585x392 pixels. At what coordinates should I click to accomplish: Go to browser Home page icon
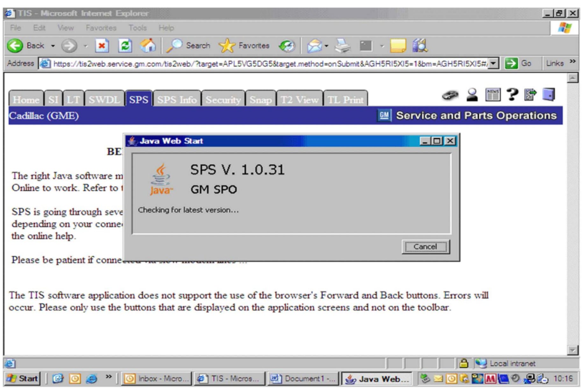click(148, 46)
